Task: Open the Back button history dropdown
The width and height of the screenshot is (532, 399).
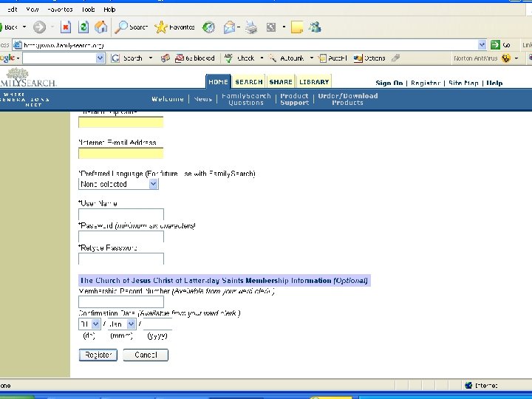Action: coord(24,27)
